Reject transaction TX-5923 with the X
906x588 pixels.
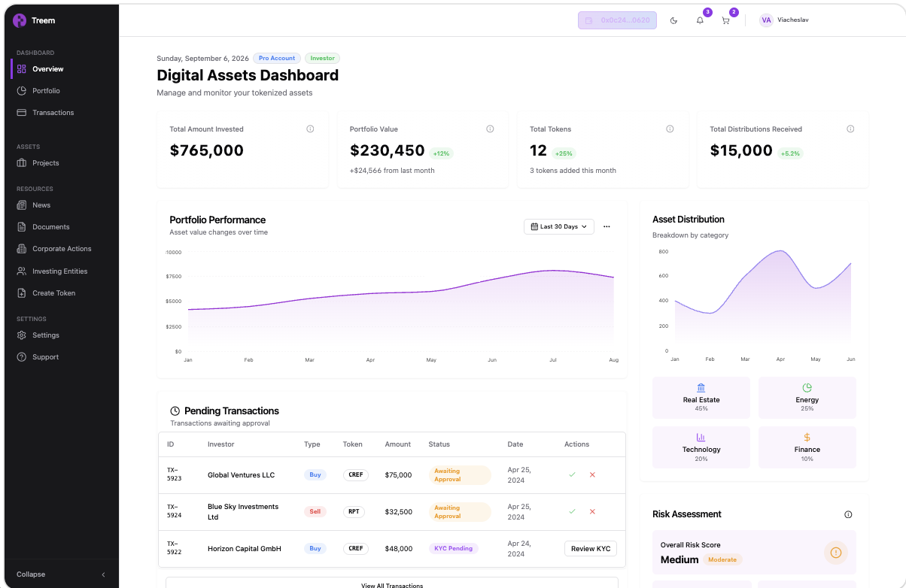(x=592, y=475)
